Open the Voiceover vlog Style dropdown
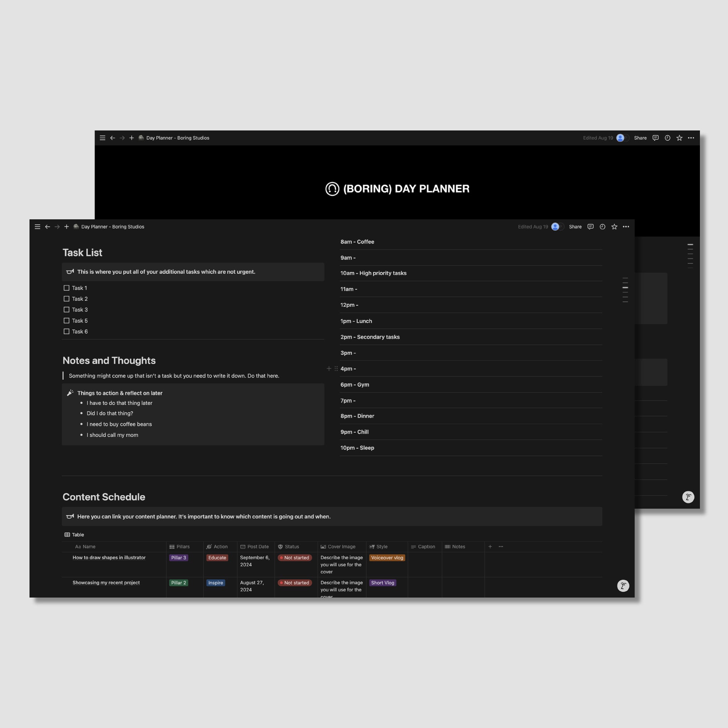This screenshot has height=728, width=728. coord(387,558)
